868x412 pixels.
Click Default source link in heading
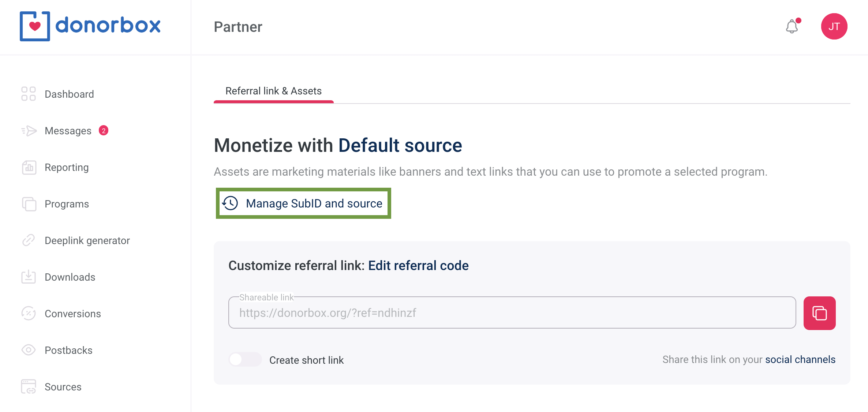(x=400, y=145)
